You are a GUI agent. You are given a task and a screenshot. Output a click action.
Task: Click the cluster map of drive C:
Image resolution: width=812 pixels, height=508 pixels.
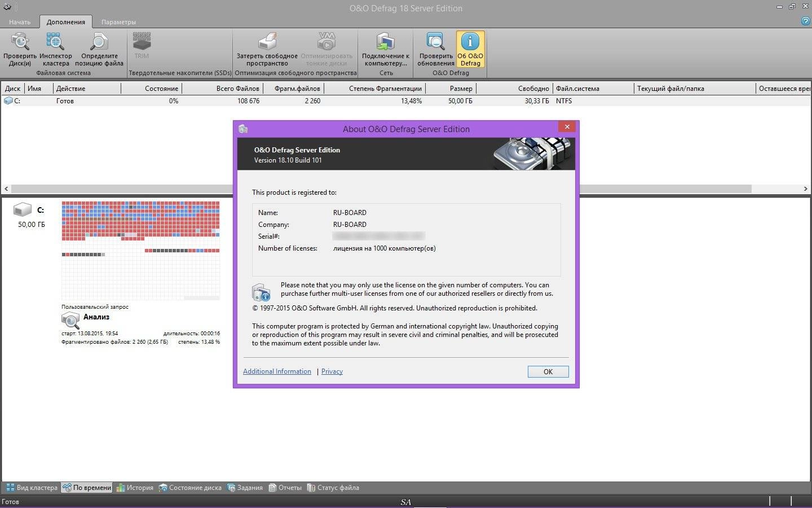click(x=140, y=251)
